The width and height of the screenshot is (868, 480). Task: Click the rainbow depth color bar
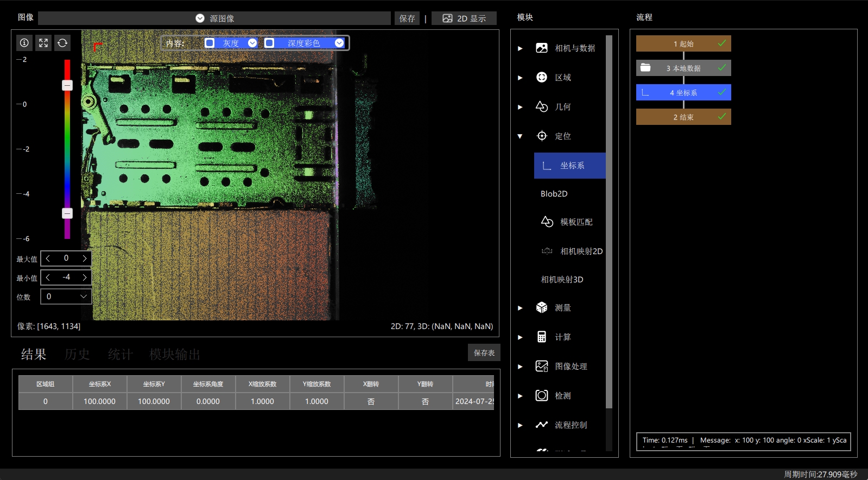(67, 149)
